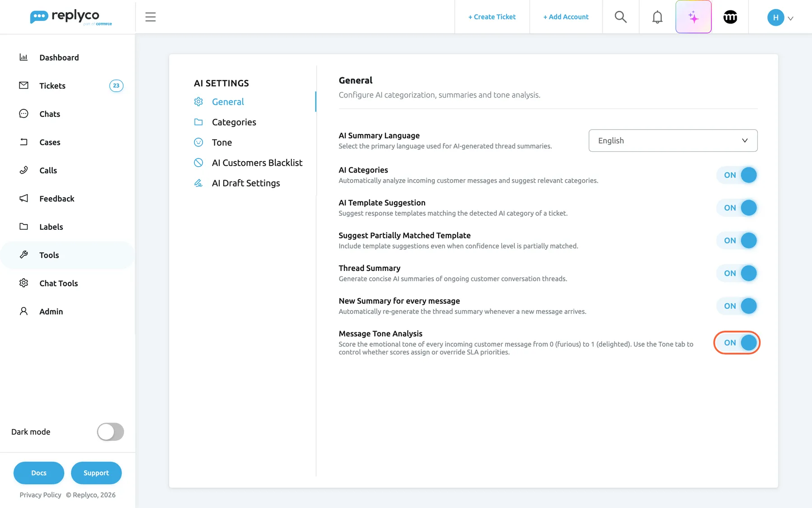Open the AI Summary Language dropdown

673,140
